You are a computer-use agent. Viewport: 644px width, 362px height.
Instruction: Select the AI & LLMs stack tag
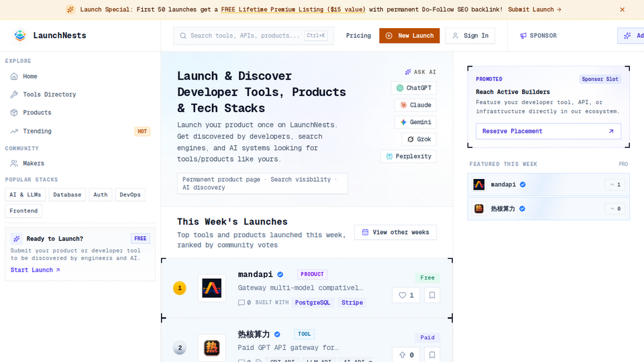[x=25, y=194]
